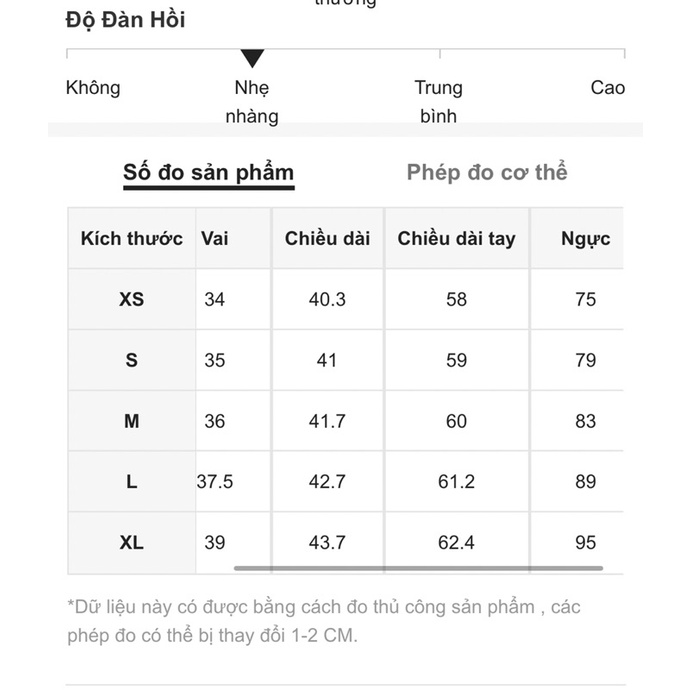The width and height of the screenshot is (690, 690).
Task: Click the Chiều dài column header
Action: click(x=327, y=239)
